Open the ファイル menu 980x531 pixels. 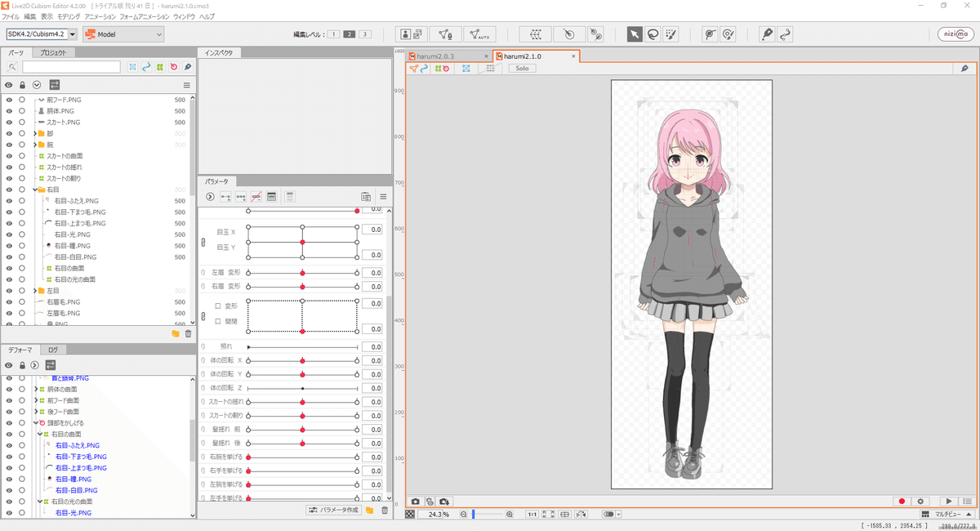[x=11, y=16]
